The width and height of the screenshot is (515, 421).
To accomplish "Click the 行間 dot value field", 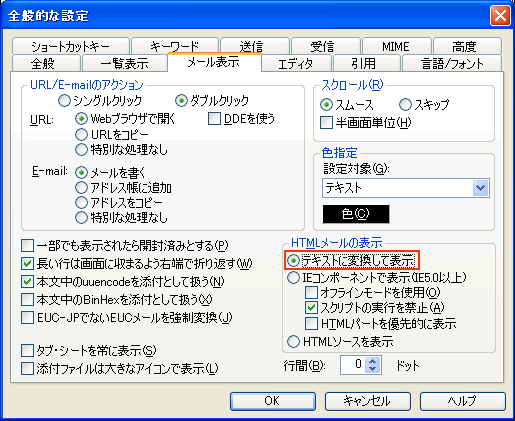I will pyautogui.click(x=353, y=365).
